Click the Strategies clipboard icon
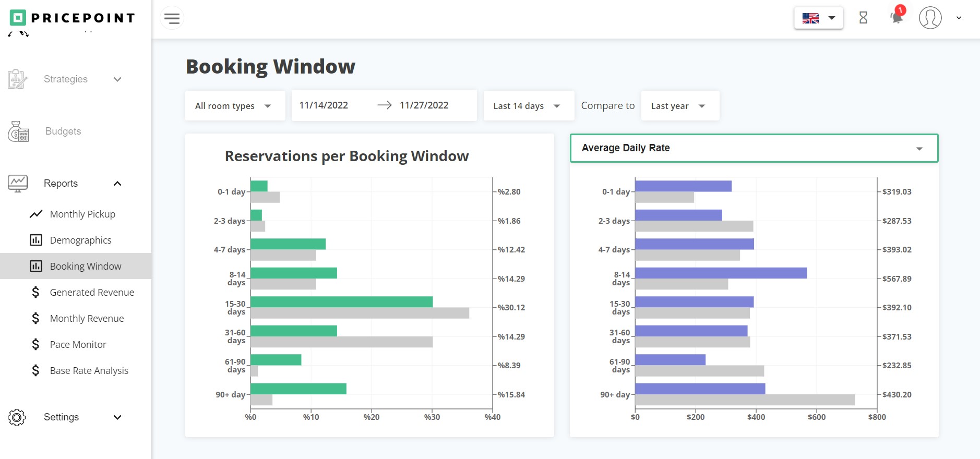 pyautogui.click(x=17, y=79)
